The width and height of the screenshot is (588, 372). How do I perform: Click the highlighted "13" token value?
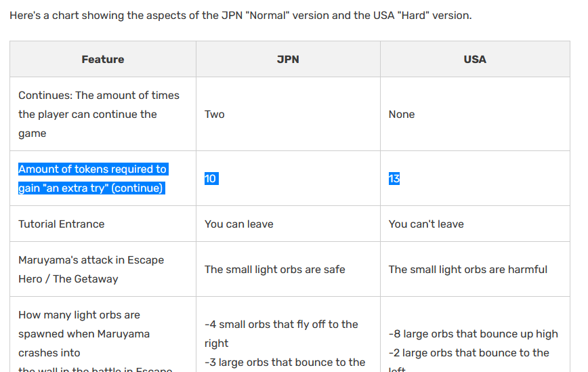[x=394, y=178]
